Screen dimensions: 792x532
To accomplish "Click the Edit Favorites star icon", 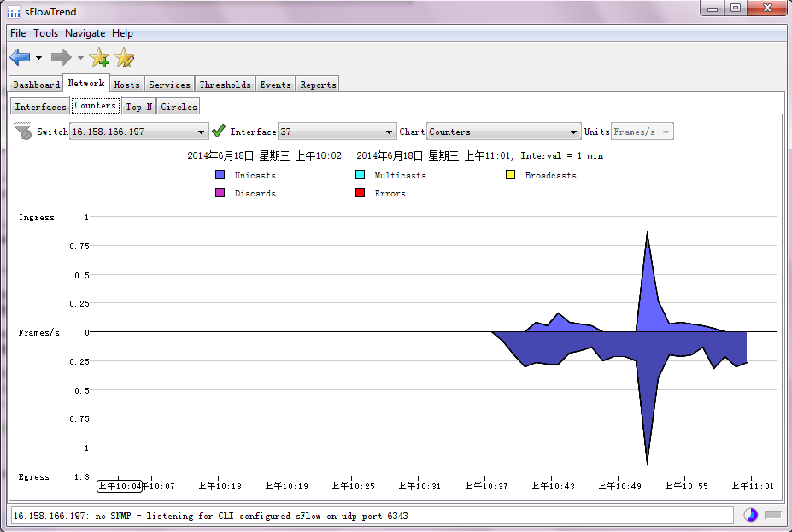I will click(124, 57).
